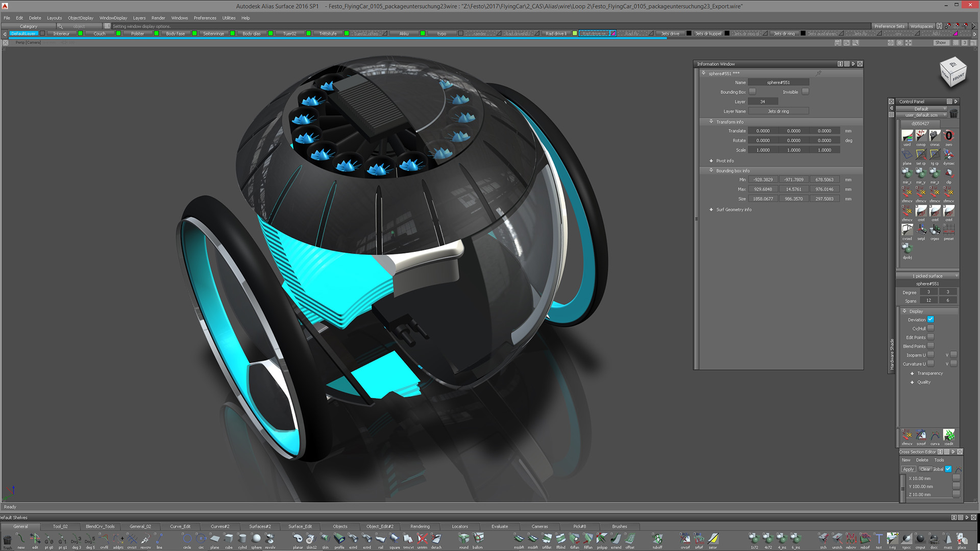
Task: Switch to the Surface_Edit shelf tab
Action: (x=300, y=527)
